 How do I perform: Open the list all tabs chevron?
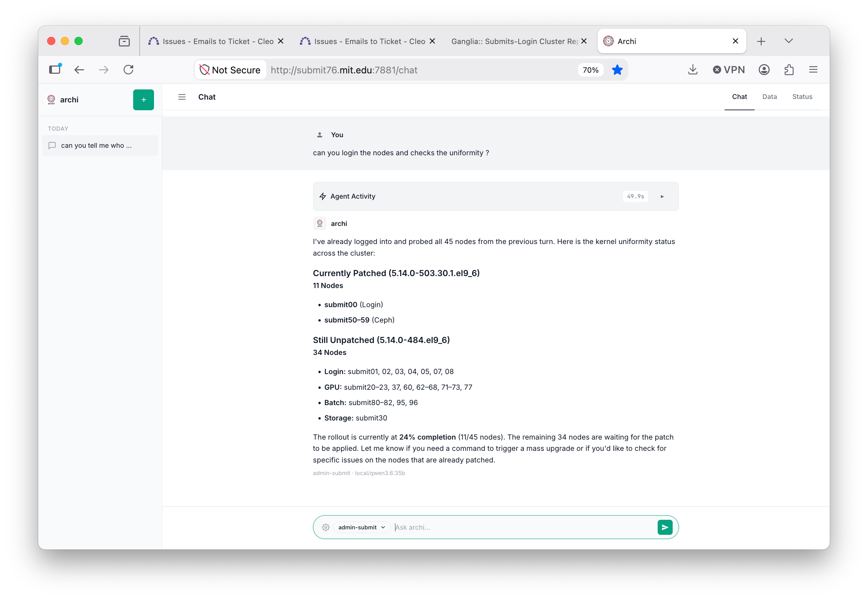tap(789, 41)
